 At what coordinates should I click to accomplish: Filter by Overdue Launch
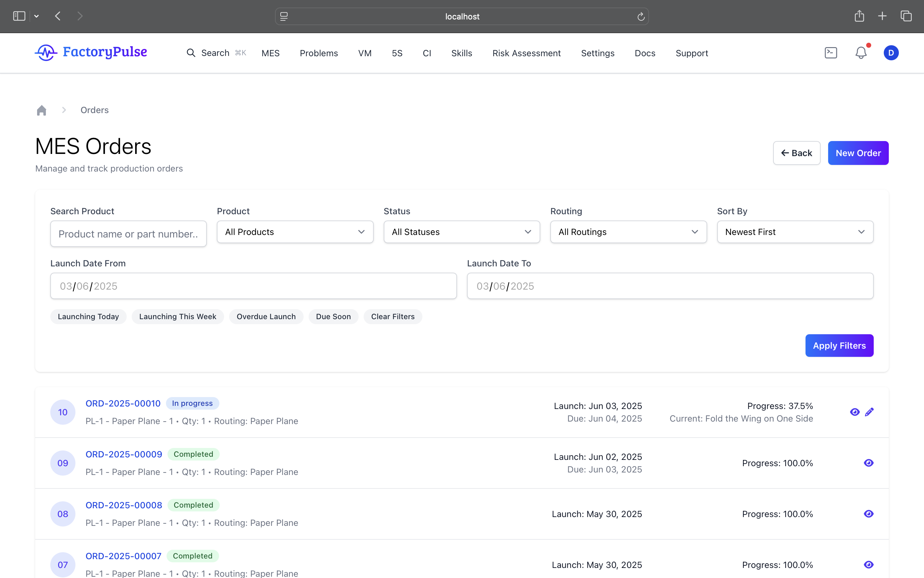266,317
